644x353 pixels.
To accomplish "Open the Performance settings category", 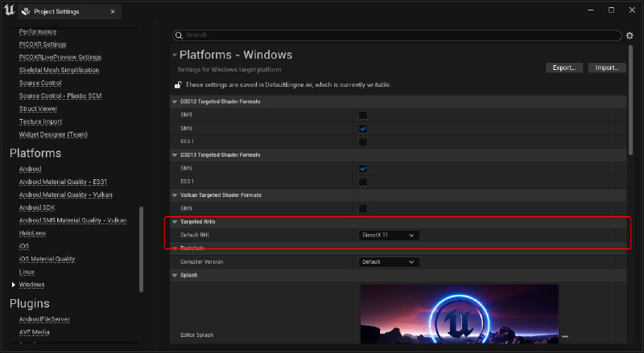I will [38, 31].
